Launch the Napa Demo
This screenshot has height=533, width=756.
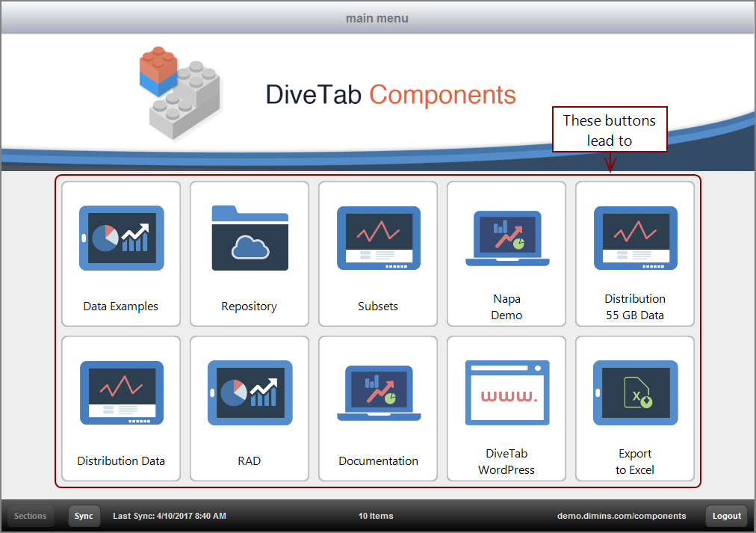[x=506, y=253]
